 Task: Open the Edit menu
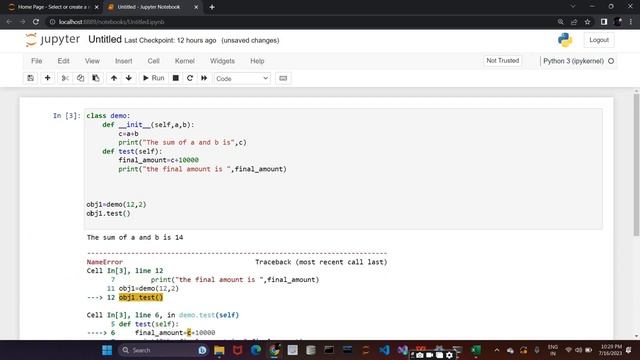(63, 61)
